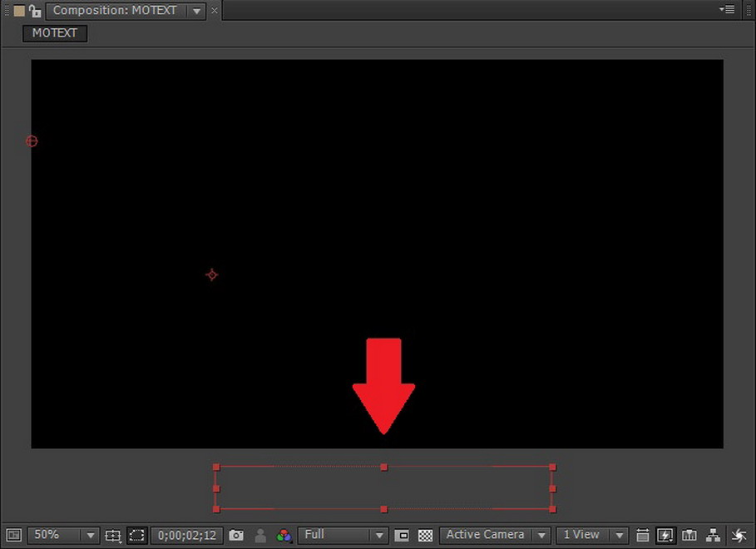
Task: Take snapshot with camera icon
Action: coord(235,536)
